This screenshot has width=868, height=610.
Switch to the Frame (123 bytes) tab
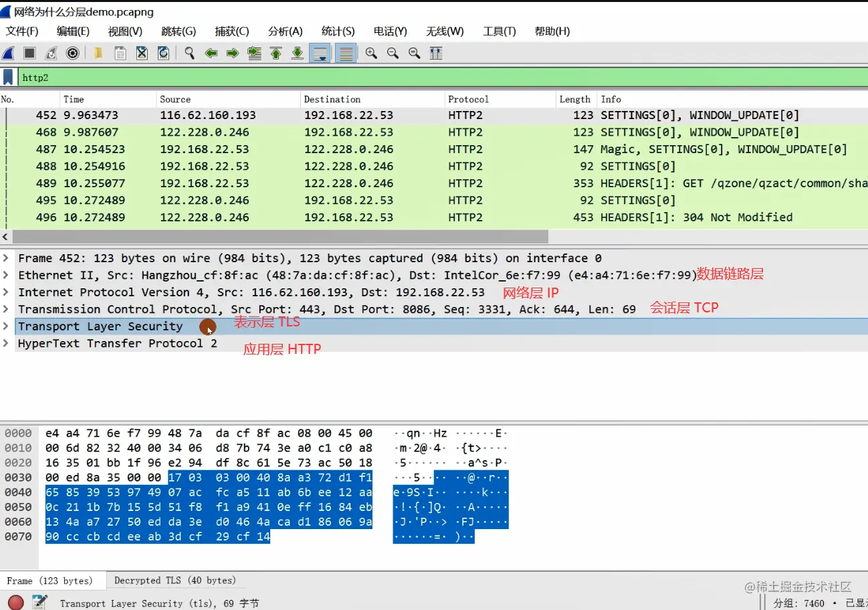click(53, 581)
